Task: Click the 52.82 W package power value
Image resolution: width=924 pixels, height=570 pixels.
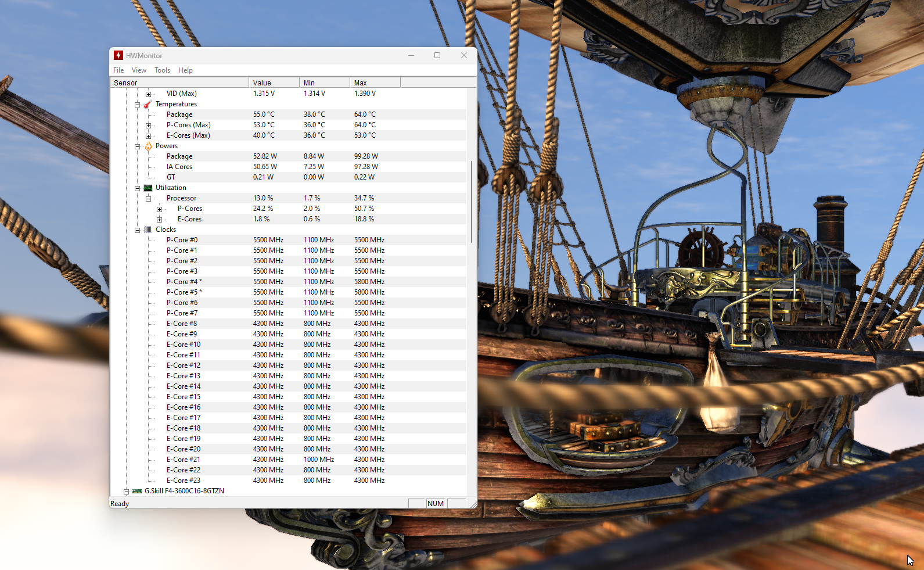Action: click(265, 156)
